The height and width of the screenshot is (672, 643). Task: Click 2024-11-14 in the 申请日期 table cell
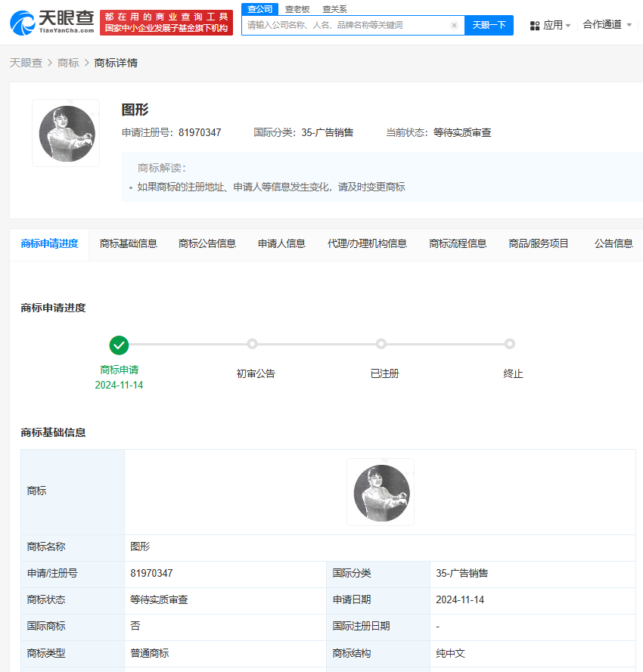pyautogui.click(x=460, y=600)
